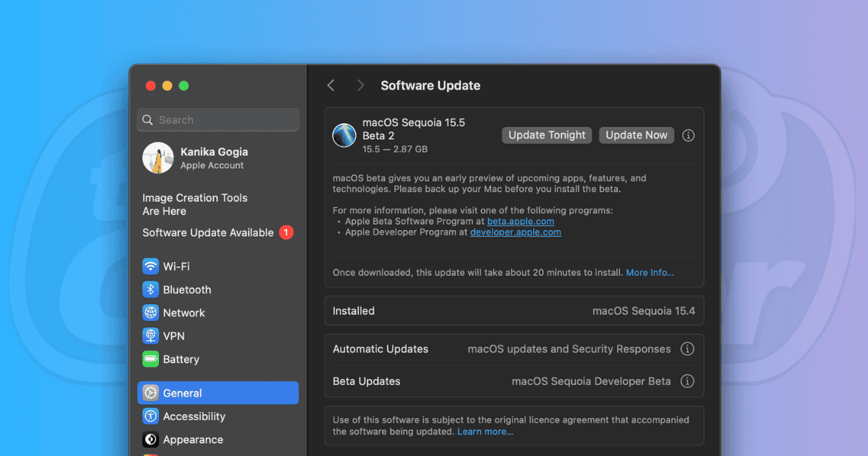Click the Search field in sidebar

218,120
